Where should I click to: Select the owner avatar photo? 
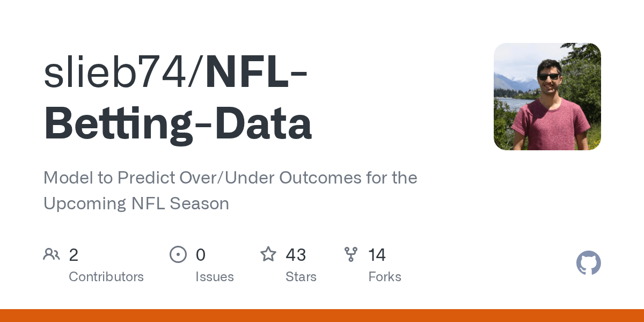click(x=547, y=97)
